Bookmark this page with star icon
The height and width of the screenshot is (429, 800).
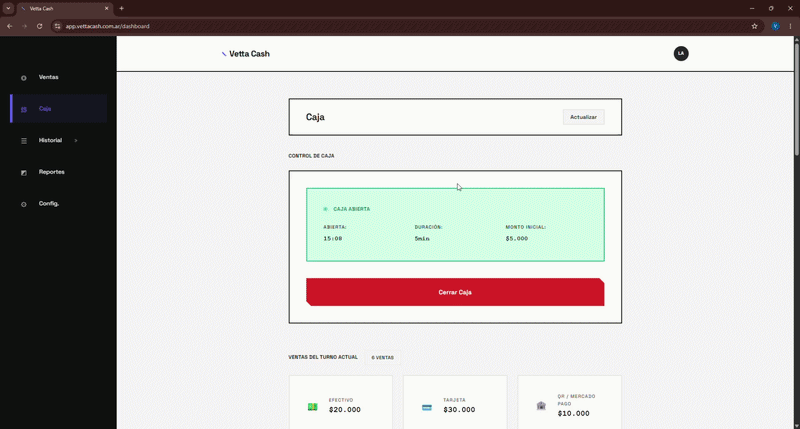click(x=755, y=26)
